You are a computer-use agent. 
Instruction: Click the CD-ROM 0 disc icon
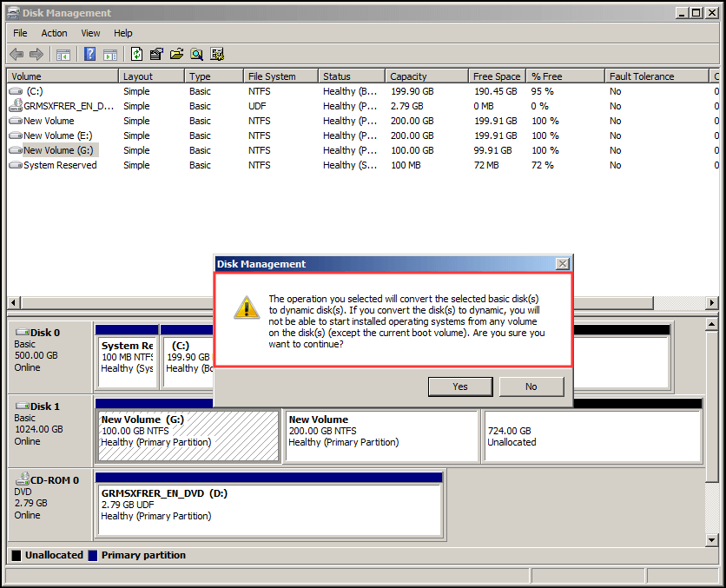coord(23,479)
